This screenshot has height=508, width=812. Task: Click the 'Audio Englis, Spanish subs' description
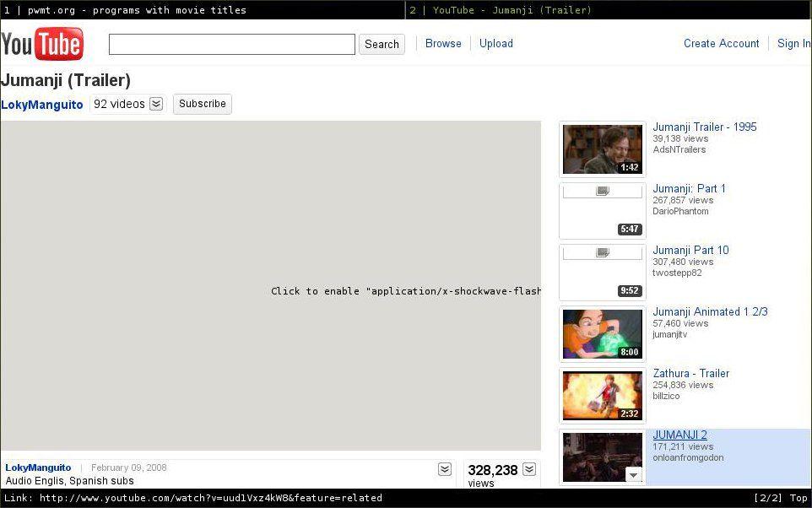click(x=69, y=481)
